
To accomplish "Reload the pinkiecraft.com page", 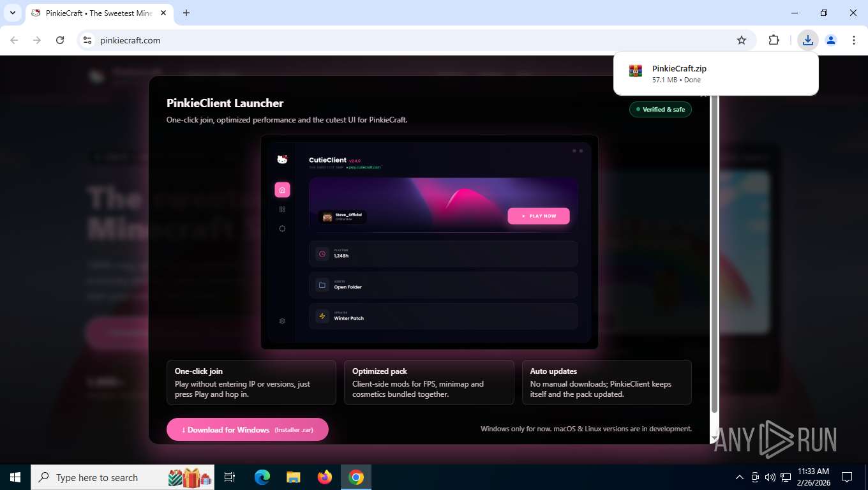I will [x=60, y=40].
